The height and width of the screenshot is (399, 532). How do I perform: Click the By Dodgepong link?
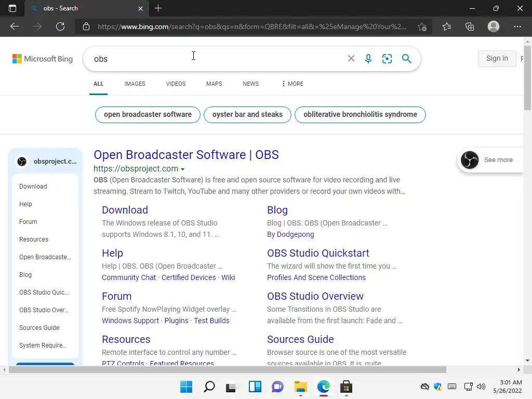pyautogui.click(x=290, y=234)
